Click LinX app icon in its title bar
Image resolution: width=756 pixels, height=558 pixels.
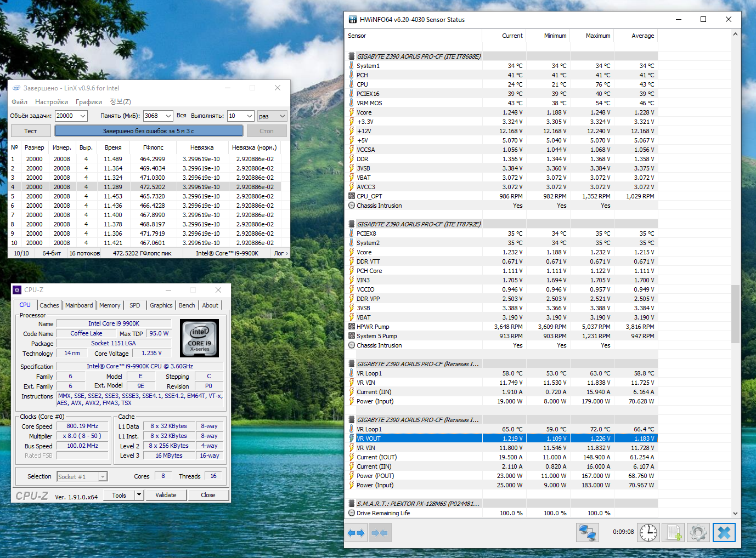(16, 88)
